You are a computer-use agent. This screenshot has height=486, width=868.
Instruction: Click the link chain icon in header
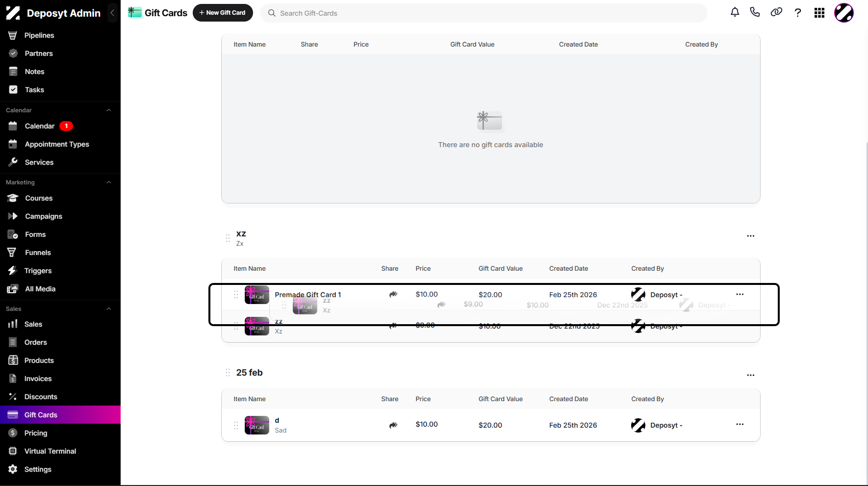pos(776,13)
